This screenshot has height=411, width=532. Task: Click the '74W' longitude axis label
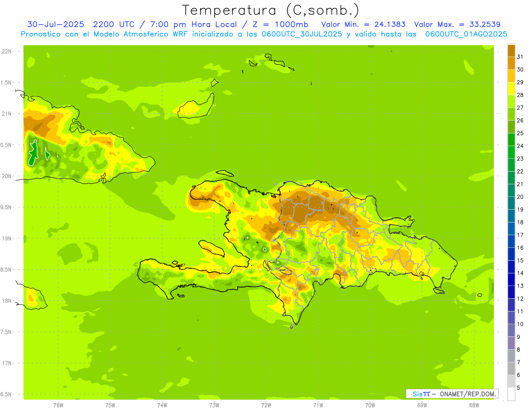click(x=162, y=405)
